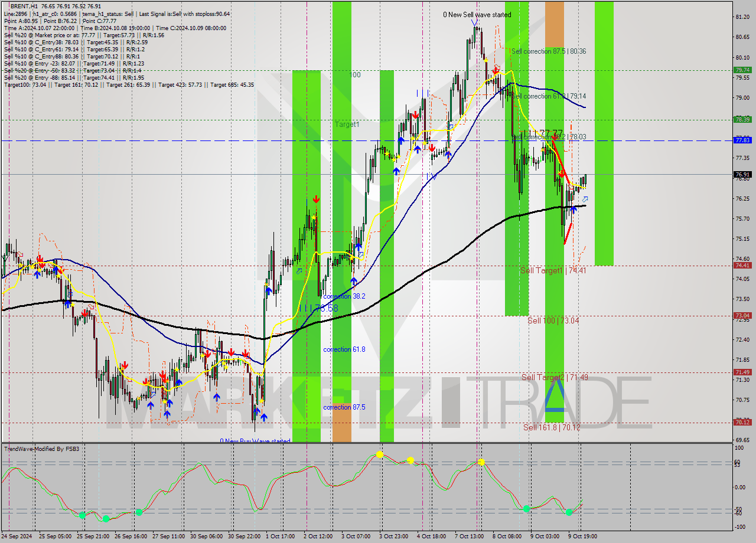Viewport: 756px width, 543px height.
Task: Click the '9 Oct 19:00' time axis label
Action: coord(582,536)
